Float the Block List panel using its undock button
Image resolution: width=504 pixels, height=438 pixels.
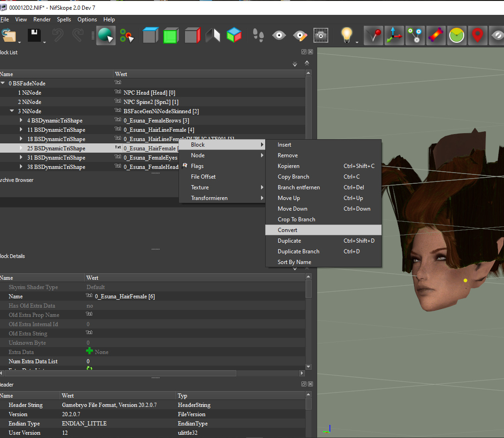coord(304,52)
